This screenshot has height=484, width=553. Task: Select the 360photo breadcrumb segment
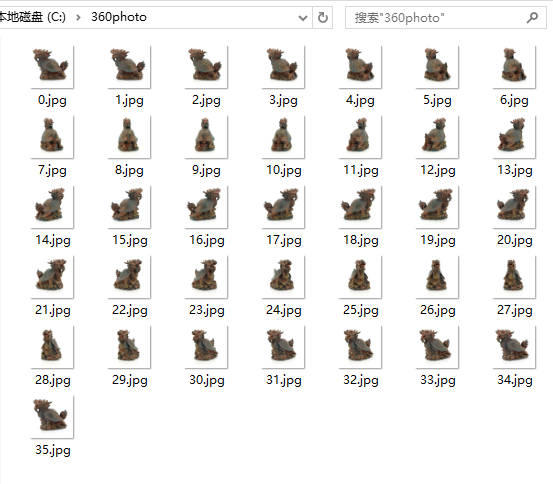pyautogui.click(x=119, y=17)
